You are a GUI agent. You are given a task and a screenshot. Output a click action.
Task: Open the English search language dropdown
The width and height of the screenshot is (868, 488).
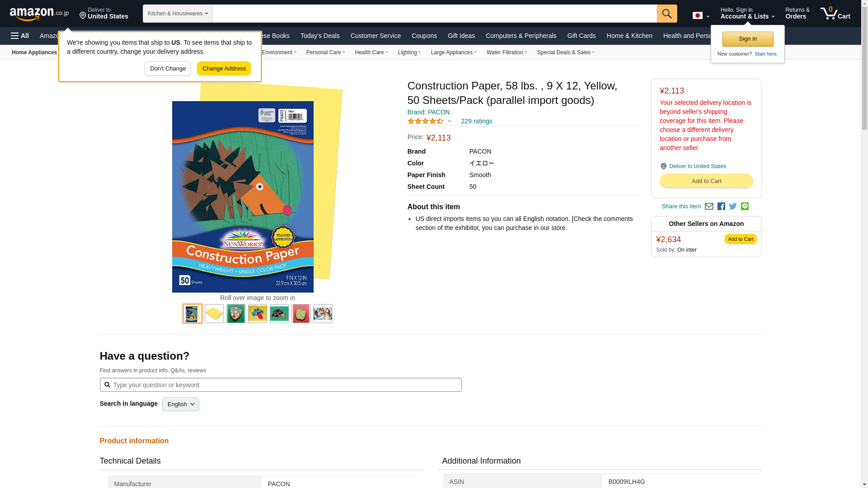[x=180, y=404]
